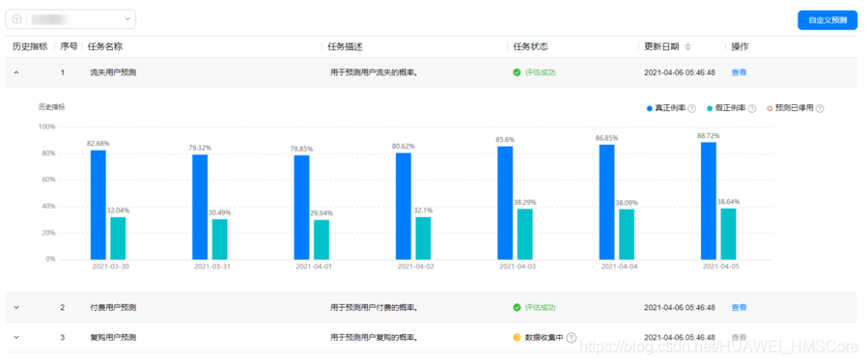Image resolution: width=868 pixels, height=364 pixels.
Task: Click the 历史指标 column header
Action: pyautogui.click(x=30, y=47)
